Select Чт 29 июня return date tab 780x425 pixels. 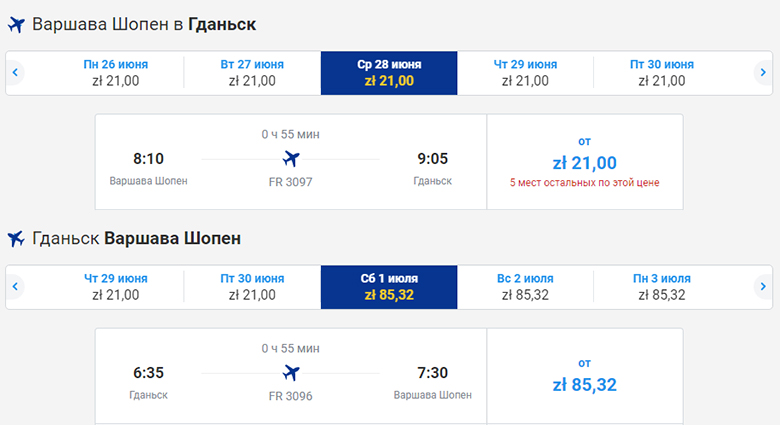[116, 286]
